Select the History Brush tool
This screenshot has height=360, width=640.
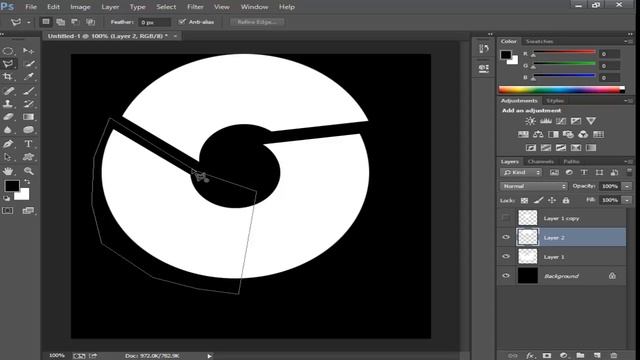point(28,104)
